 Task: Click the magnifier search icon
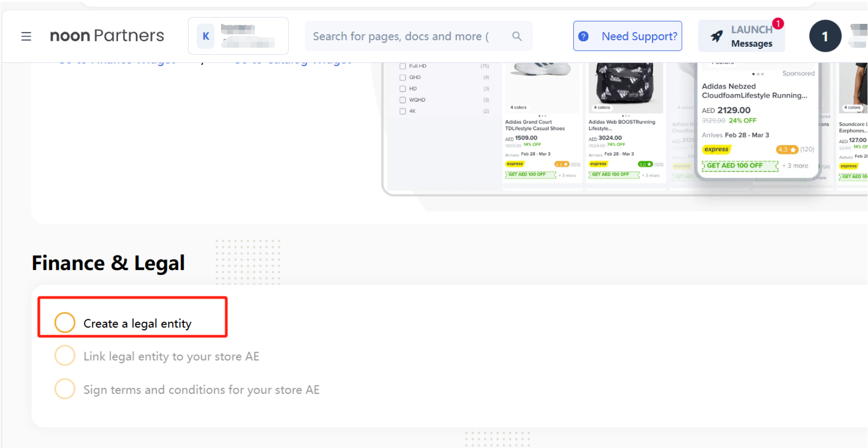click(517, 36)
